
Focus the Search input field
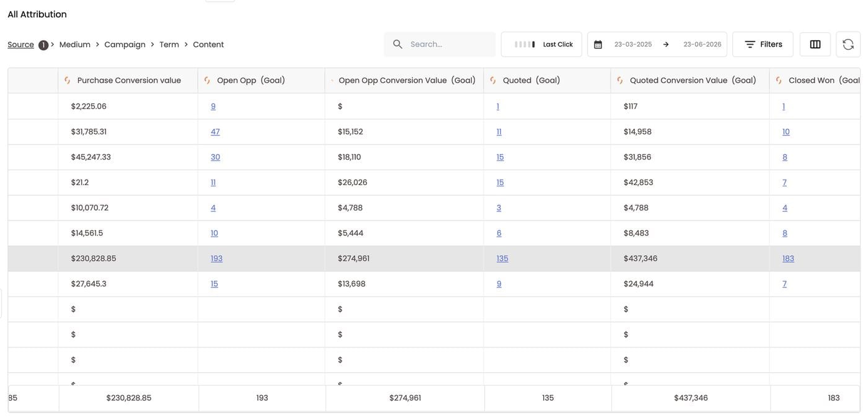pos(440,45)
